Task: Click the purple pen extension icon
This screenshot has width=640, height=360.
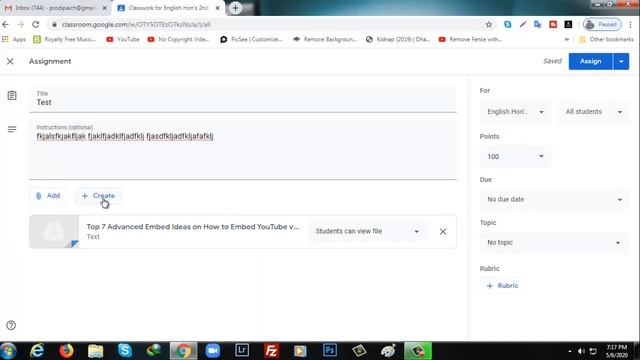Action: [x=523, y=24]
